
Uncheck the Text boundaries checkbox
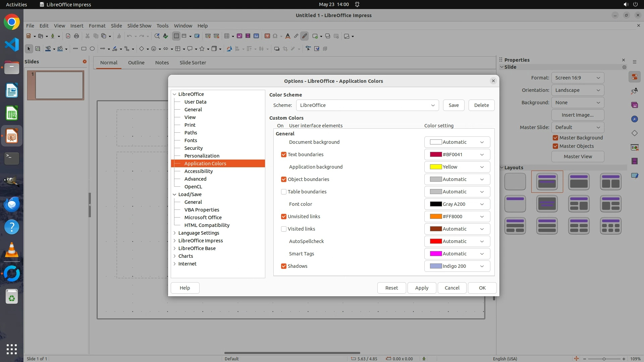click(284, 155)
